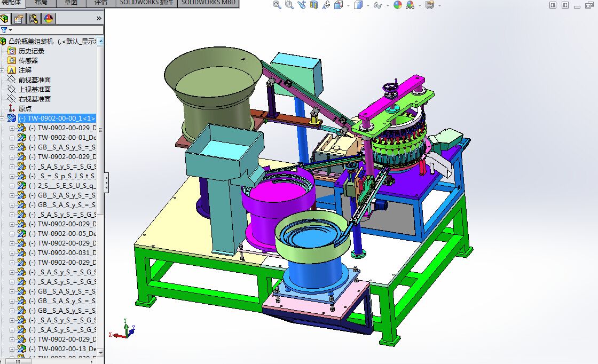Select the 注解 folder
The width and height of the screenshot is (598, 364).
coord(25,70)
